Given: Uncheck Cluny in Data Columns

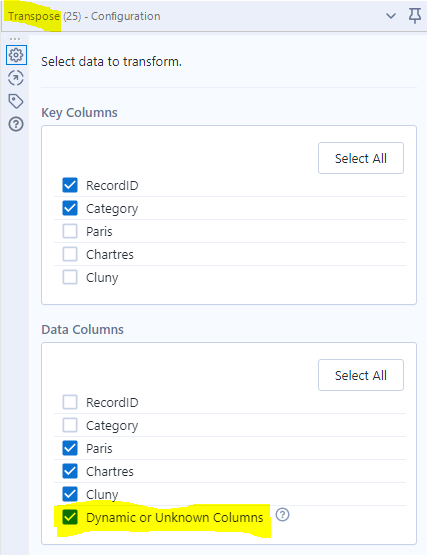Looking at the screenshot, I should [70, 494].
